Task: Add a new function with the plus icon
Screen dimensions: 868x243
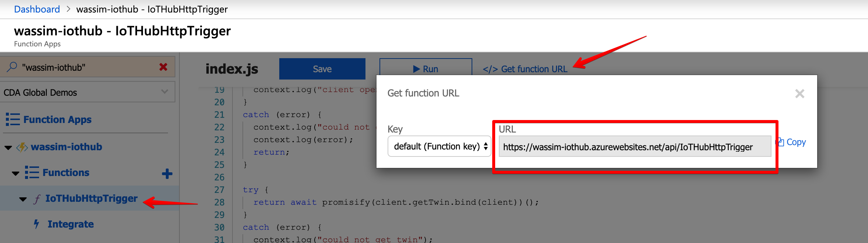Action: pos(167,173)
